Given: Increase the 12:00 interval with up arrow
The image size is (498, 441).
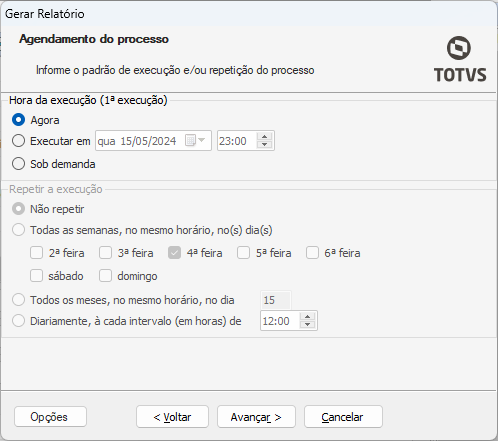Looking at the screenshot, I should pyautogui.click(x=308, y=317).
